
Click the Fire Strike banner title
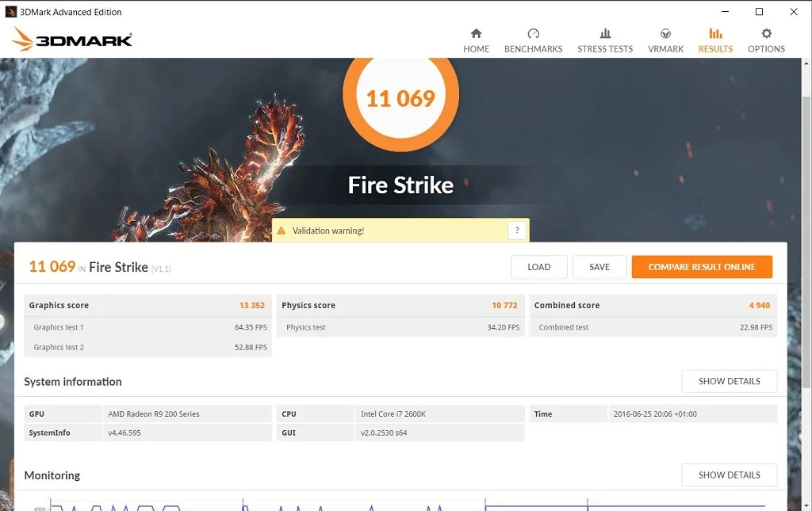[x=400, y=185]
